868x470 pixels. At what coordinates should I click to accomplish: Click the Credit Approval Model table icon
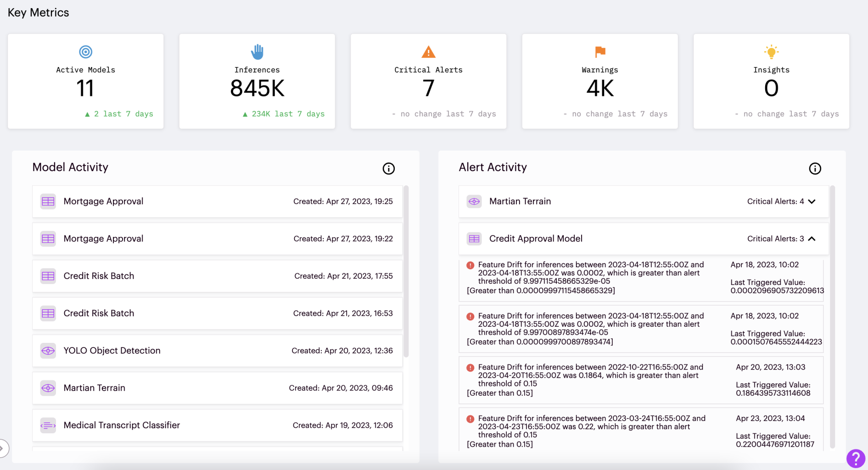tap(474, 239)
